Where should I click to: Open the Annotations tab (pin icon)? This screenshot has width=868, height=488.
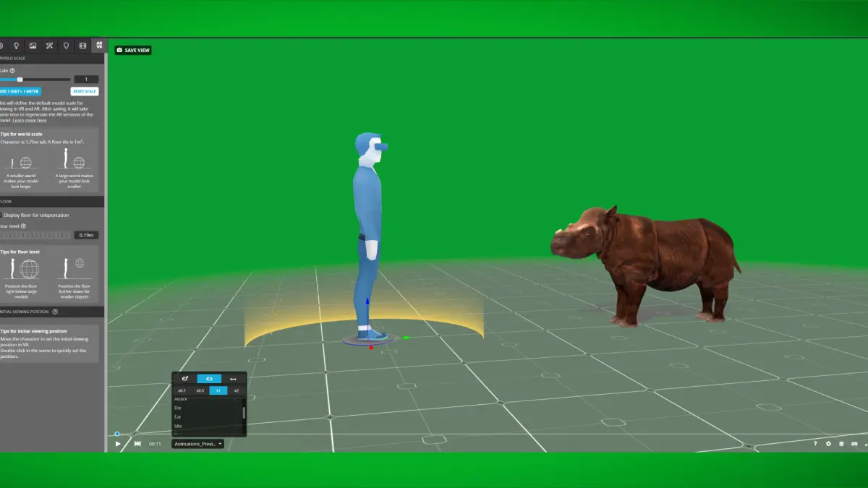tap(66, 46)
